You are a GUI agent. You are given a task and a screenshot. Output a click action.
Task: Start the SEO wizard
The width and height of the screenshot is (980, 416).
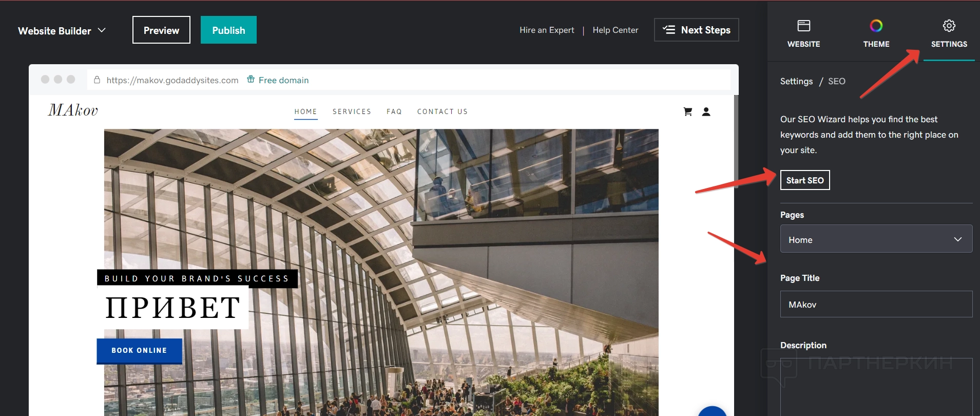click(x=804, y=180)
